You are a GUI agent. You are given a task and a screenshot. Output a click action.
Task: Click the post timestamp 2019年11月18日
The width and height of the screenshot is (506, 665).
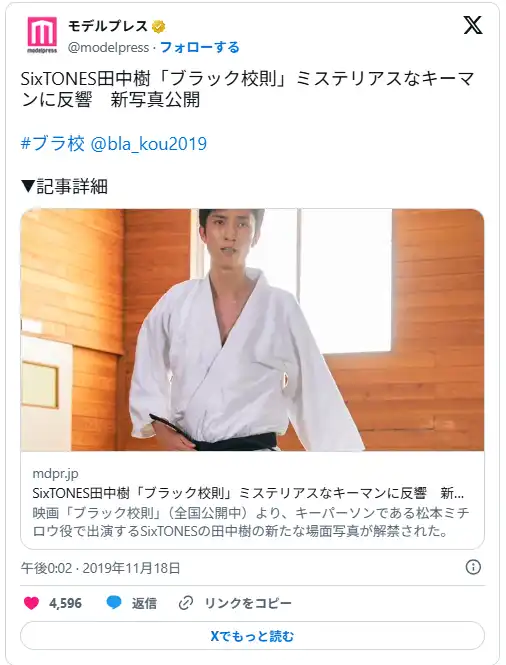point(131,567)
